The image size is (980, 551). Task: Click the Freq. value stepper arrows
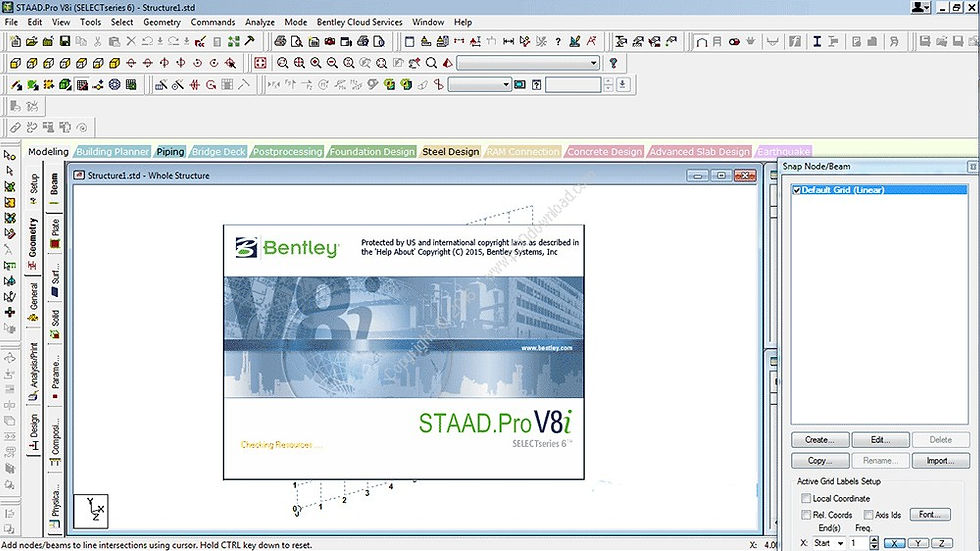pos(874,544)
